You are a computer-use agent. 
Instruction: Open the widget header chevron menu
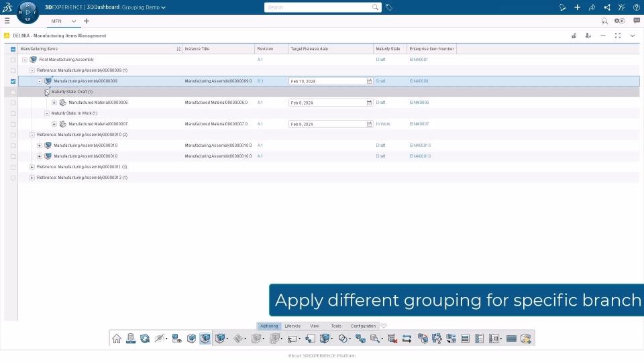tap(633, 36)
